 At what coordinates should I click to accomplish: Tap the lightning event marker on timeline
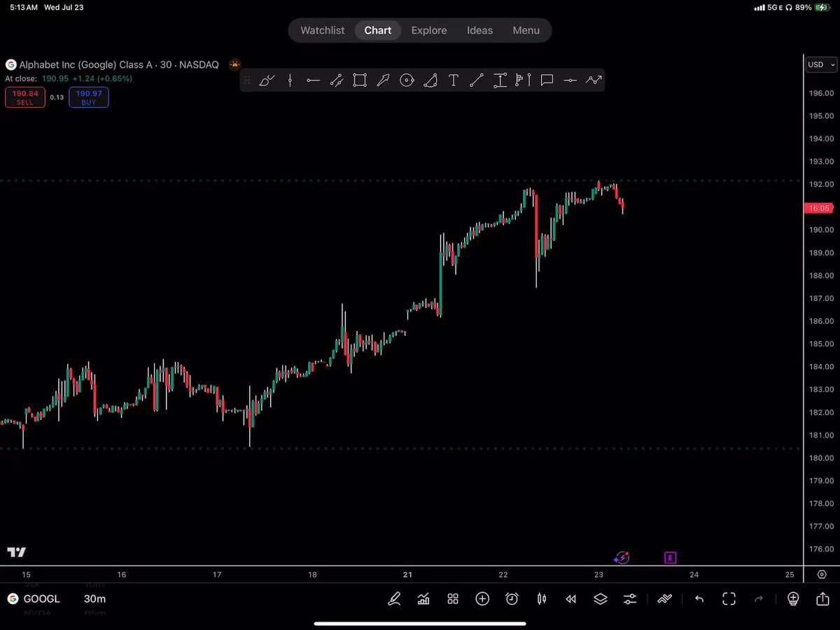(x=622, y=558)
